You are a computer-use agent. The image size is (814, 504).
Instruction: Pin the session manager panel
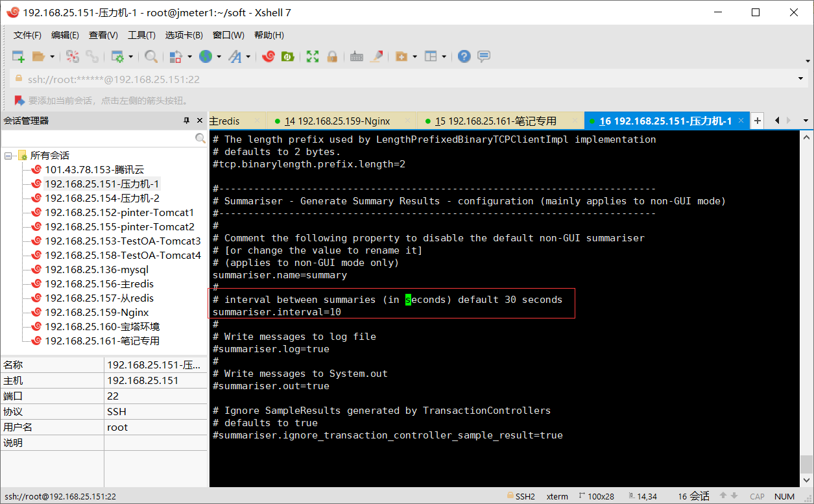[x=186, y=121]
